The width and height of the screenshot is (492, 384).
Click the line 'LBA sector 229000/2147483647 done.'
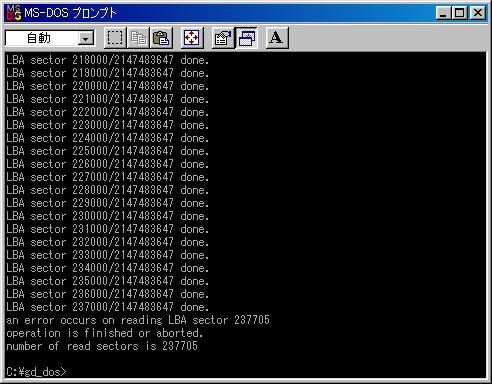click(x=107, y=203)
